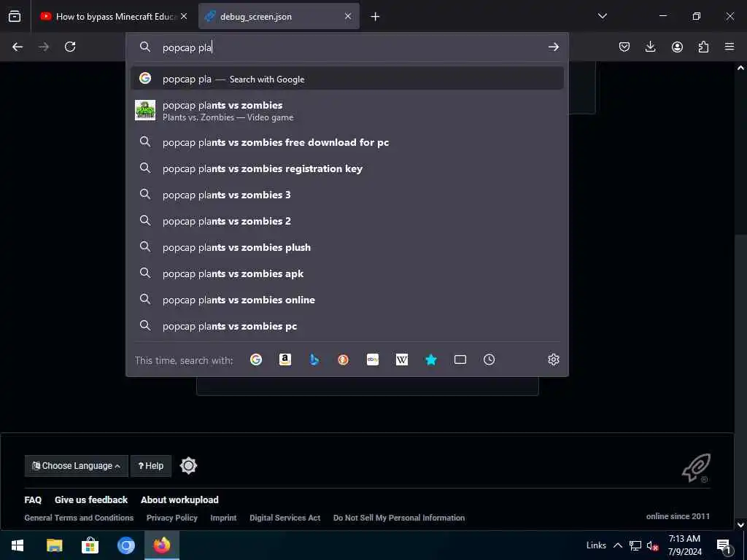Open the Downloads panel
Screen dimensions: 747x560
coord(650,47)
